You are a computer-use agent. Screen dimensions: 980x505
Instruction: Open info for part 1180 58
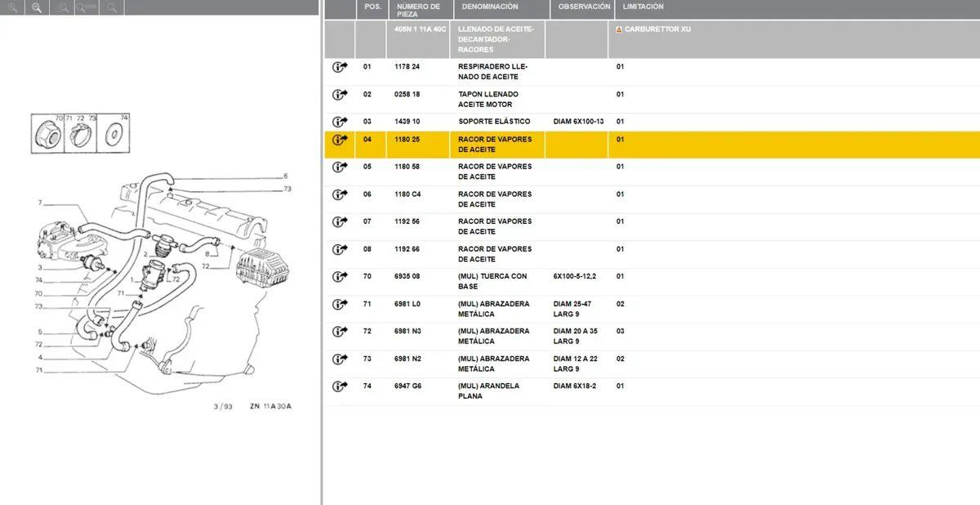[x=340, y=167]
